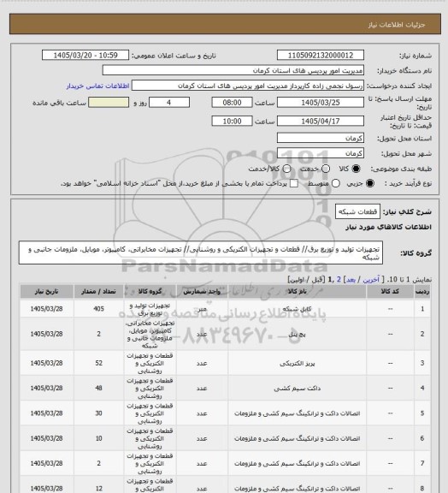Click the پچ پنل item name

tap(297, 334)
